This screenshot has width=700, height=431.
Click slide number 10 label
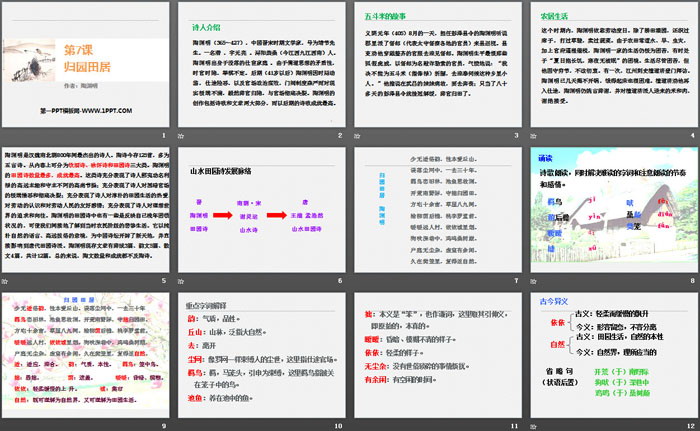(338, 426)
